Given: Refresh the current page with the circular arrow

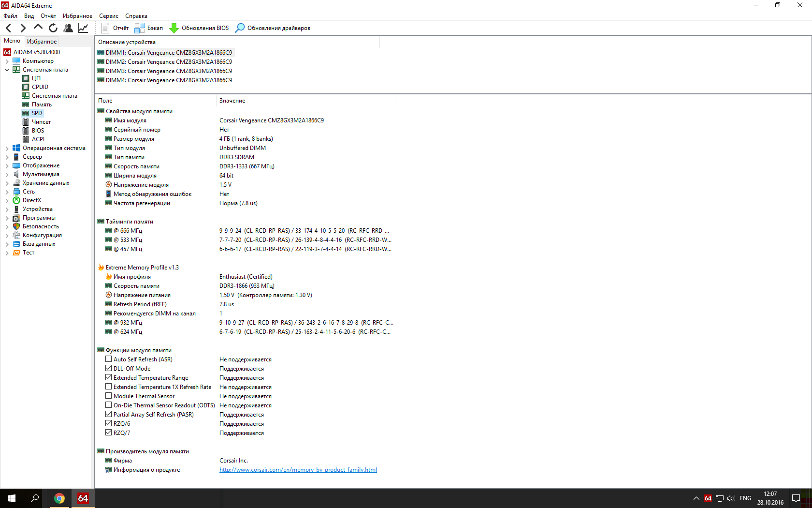Looking at the screenshot, I should tap(53, 28).
